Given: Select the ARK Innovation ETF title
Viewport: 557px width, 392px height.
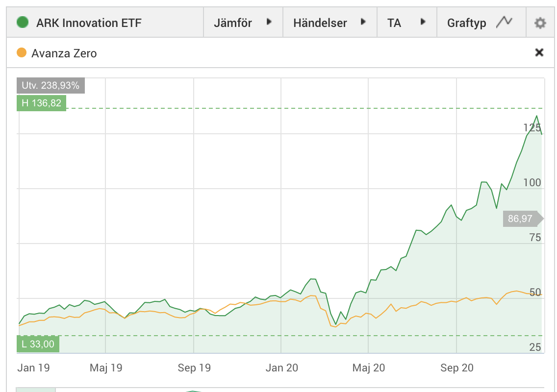Looking at the screenshot, I should coord(89,23).
